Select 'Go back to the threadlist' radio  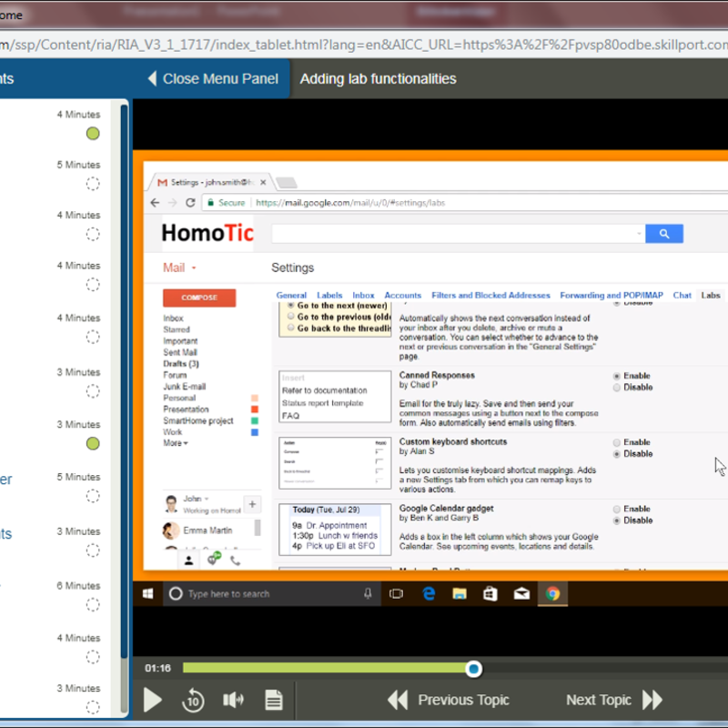290,328
